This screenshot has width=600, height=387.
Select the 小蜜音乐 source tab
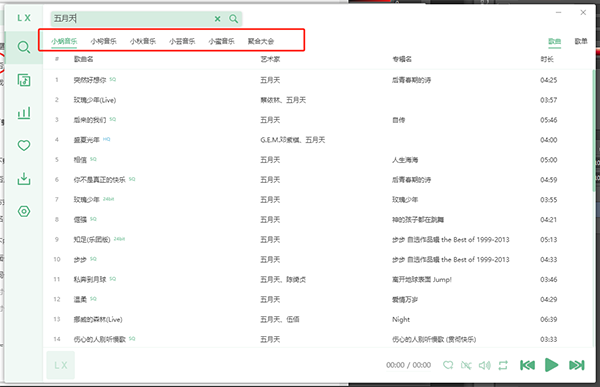(221, 41)
